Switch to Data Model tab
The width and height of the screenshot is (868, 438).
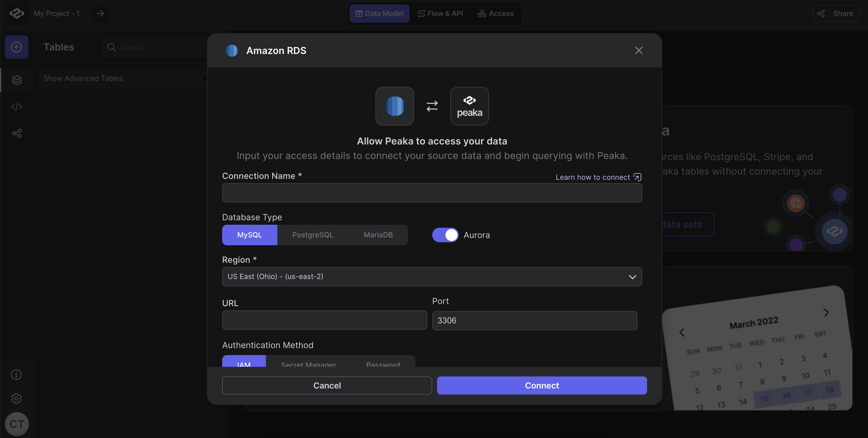click(x=379, y=14)
